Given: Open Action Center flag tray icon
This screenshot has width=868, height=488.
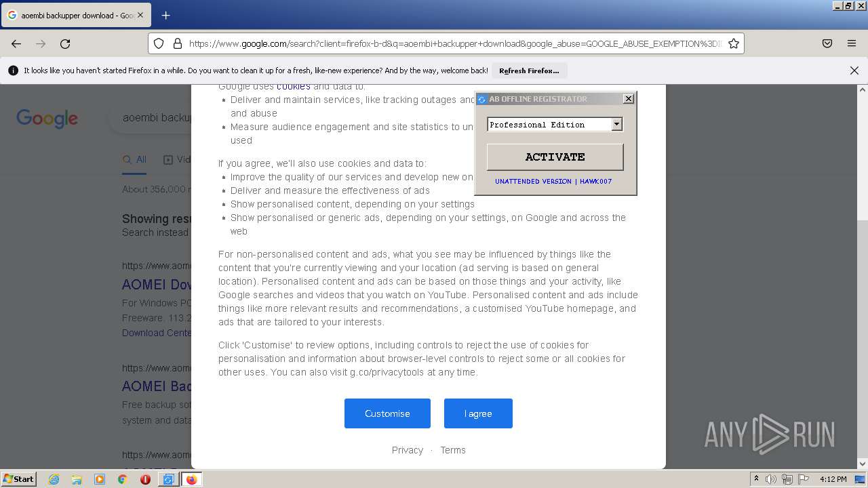Looking at the screenshot, I should click(803, 479).
